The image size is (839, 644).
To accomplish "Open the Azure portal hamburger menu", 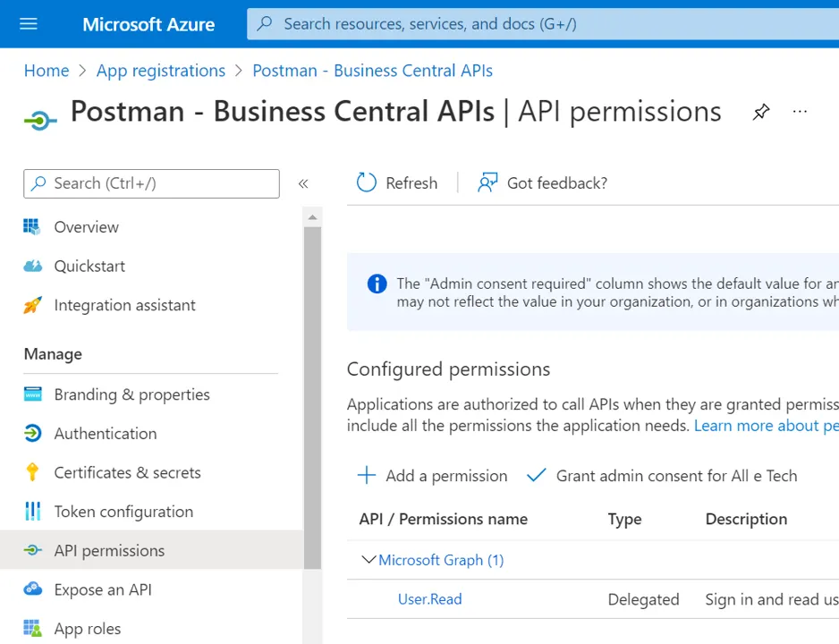I will coord(29,24).
